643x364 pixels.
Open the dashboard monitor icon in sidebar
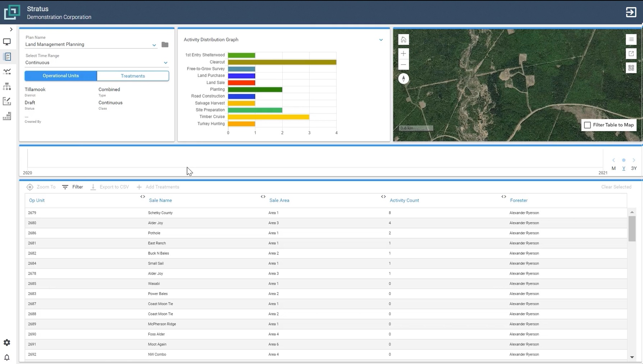[7, 42]
